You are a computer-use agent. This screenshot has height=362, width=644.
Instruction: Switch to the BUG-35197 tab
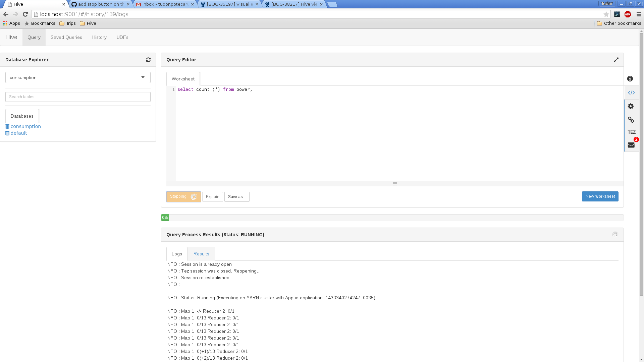[x=229, y=4]
